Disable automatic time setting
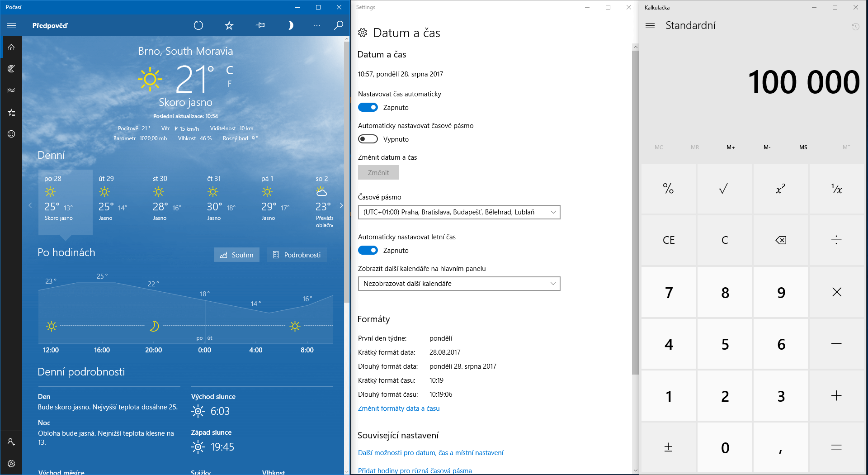868x475 pixels. pyautogui.click(x=368, y=107)
